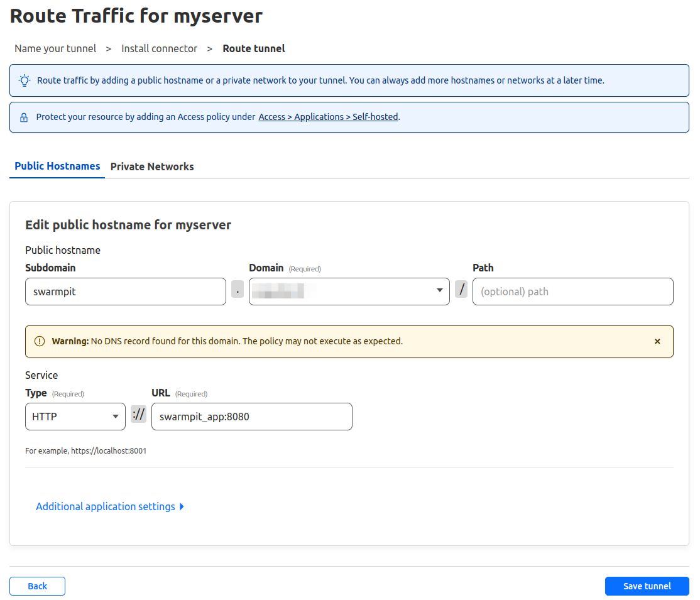Click the expander arrow beside Additional application settings
This screenshot has width=700, height=600.
(x=182, y=506)
